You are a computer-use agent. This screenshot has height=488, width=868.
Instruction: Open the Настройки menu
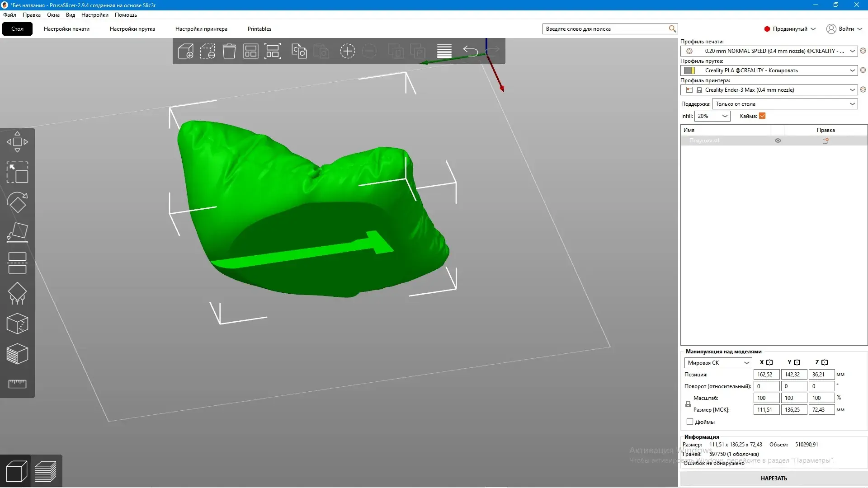point(95,15)
